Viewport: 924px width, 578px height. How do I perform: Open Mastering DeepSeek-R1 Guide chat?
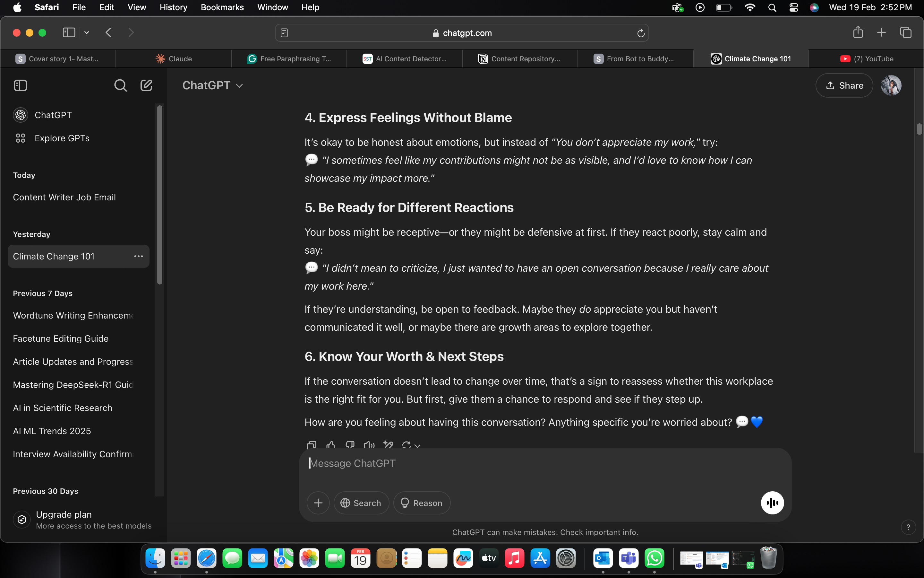(78, 385)
